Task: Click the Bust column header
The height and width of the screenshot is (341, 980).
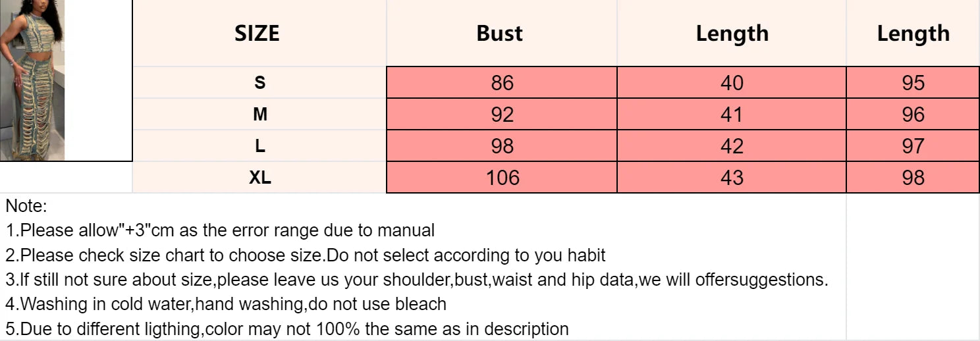Action: click(x=500, y=34)
